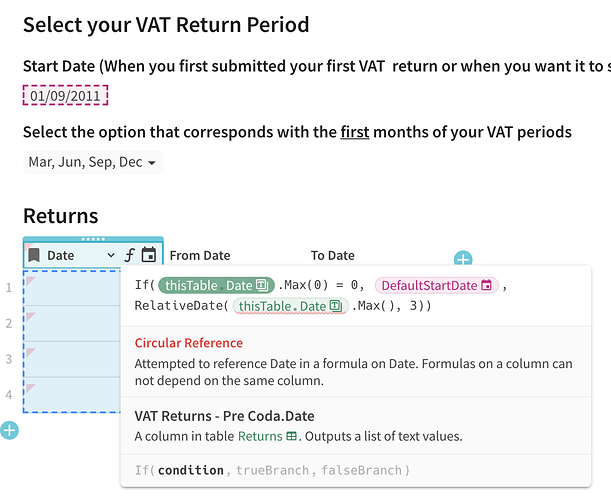Click the start date field 01/09/2011
The height and width of the screenshot is (499, 611).
[65, 96]
